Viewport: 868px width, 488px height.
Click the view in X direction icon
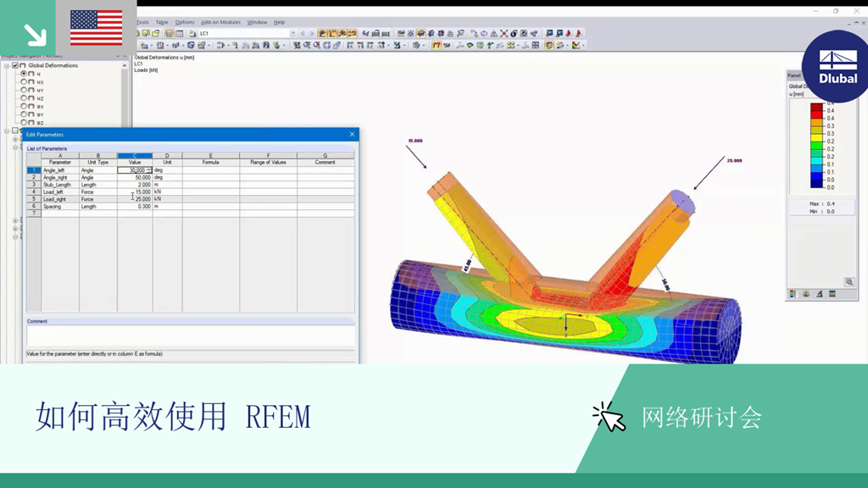coord(350,46)
